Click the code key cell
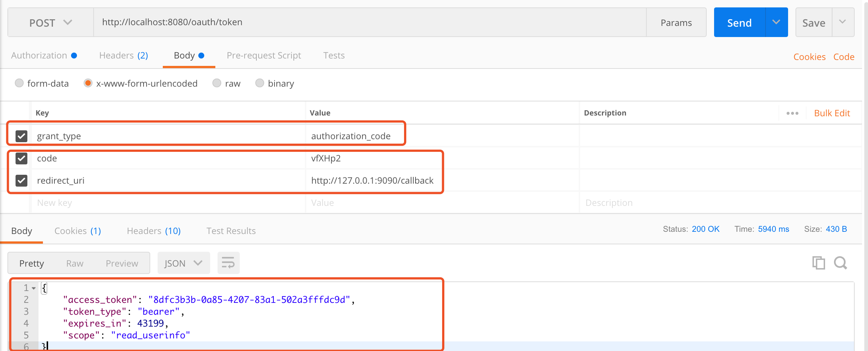 click(x=168, y=158)
